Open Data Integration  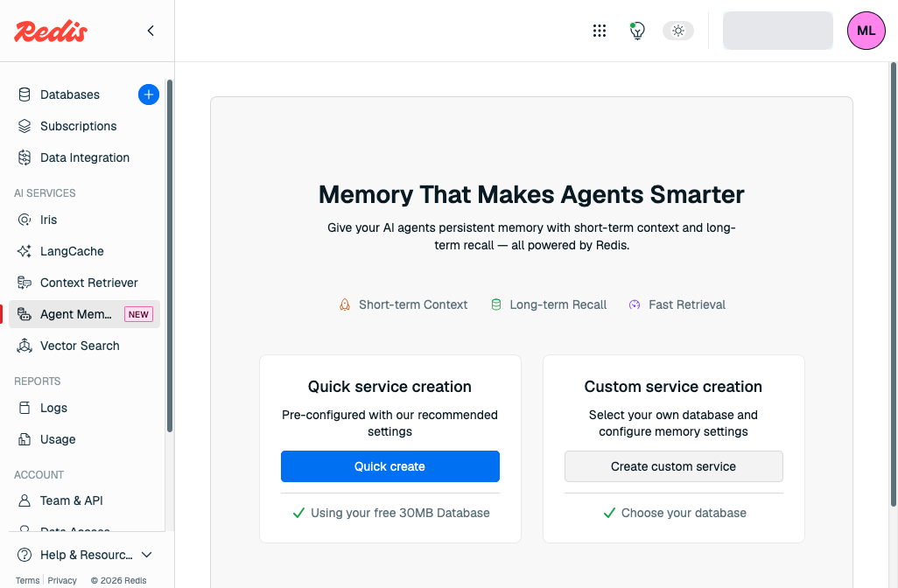click(85, 157)
